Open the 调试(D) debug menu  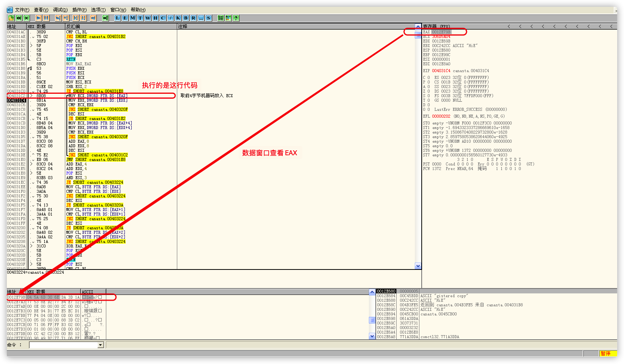(x=60, y=10)
